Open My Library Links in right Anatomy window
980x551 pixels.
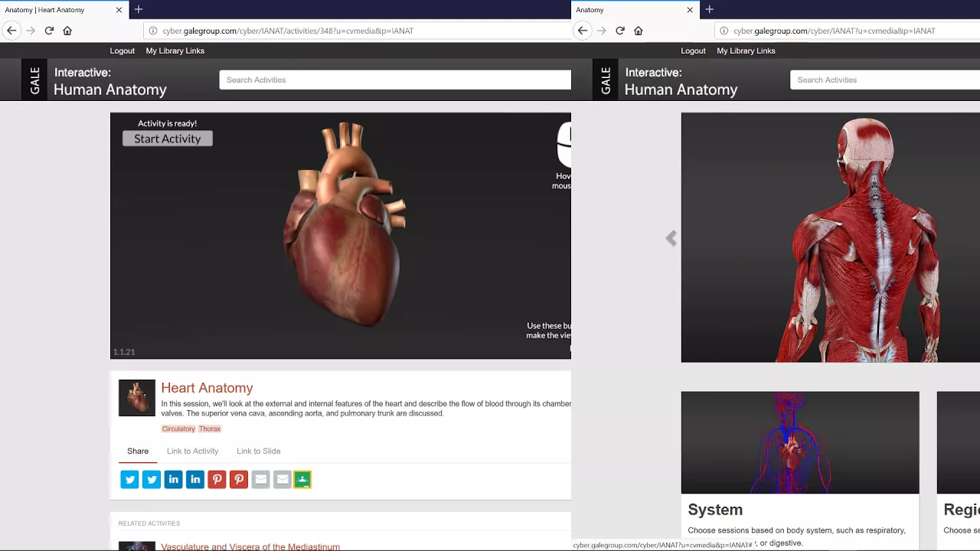(746, 51)
